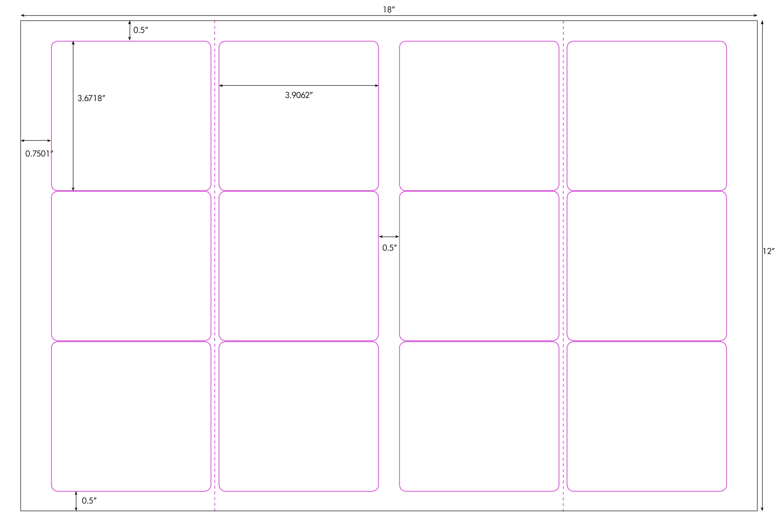778x532 pixels.
Task: Click the 0.5″ center gap text
Action: click(389, 248)
